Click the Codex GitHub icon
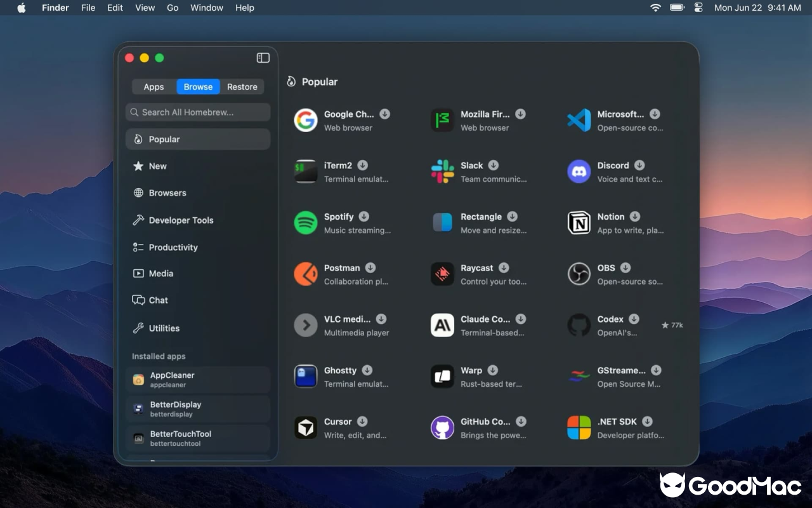 [x=579, y=325]
